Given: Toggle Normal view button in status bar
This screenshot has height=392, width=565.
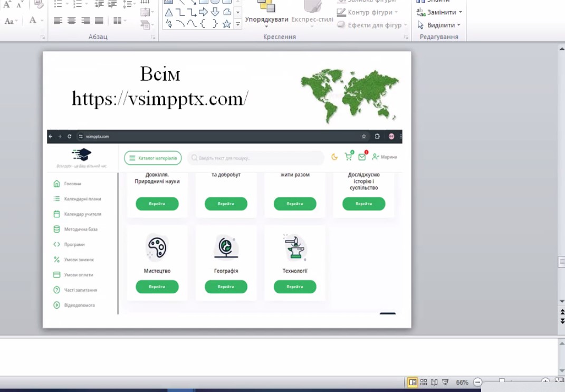Looking at the screenshot, I should coord(413,383).
